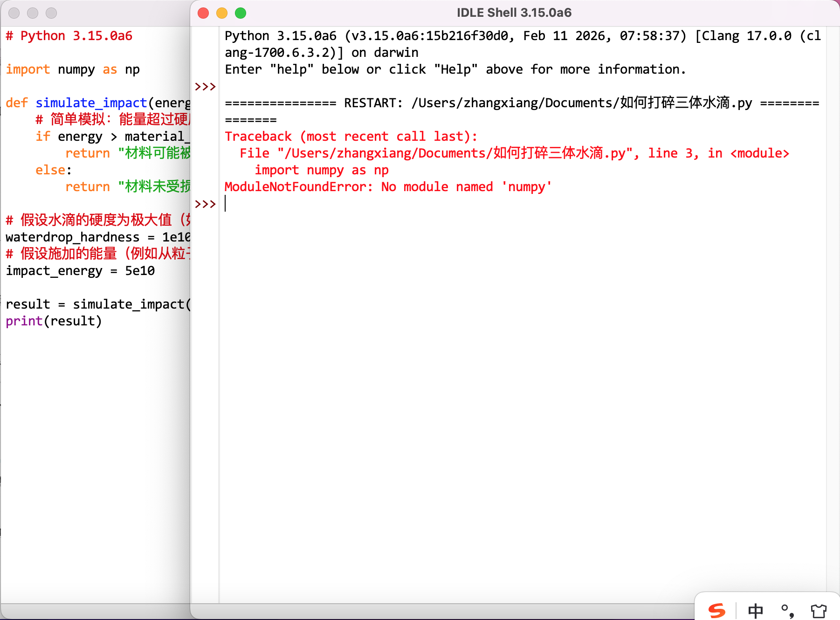Click the editor window's gray close button

[x=14, y=13]
